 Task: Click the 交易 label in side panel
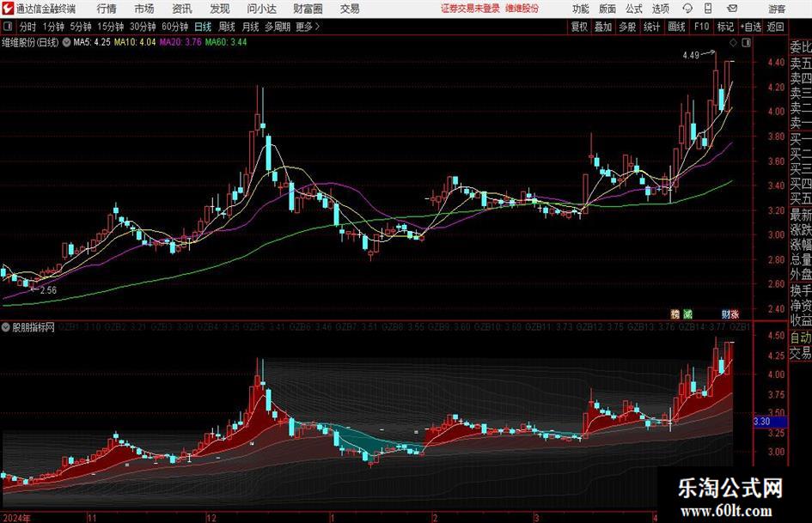point(800,353)
